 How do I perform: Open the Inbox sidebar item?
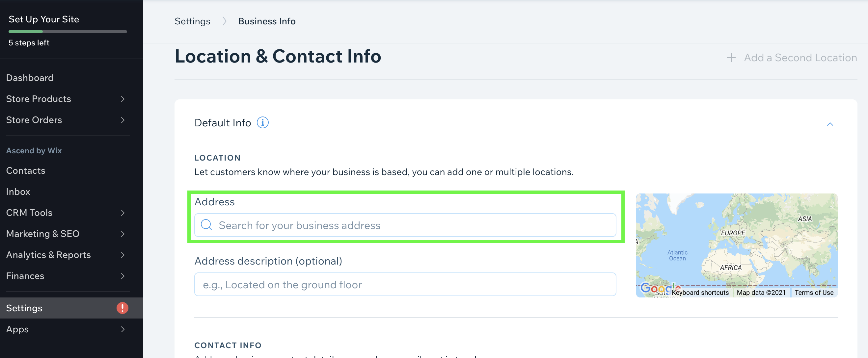(x=18, y=192)
